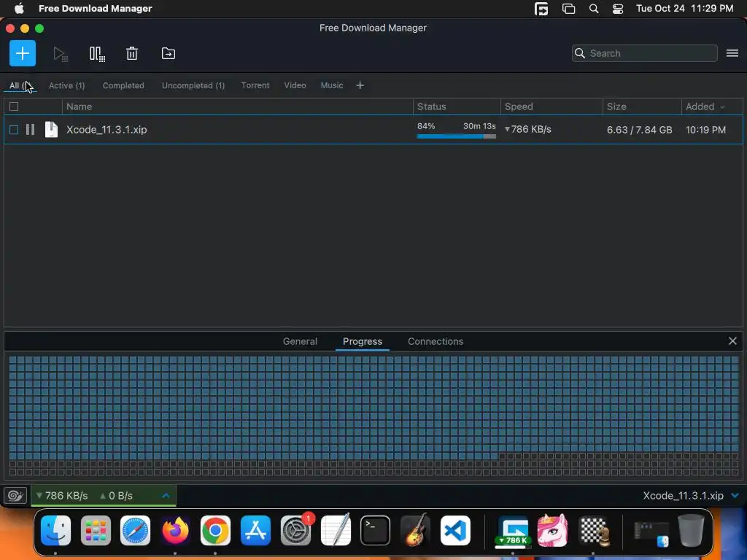
Task: Sort by the Status column header
Action: pyautogui.click(x=457, y=106)
